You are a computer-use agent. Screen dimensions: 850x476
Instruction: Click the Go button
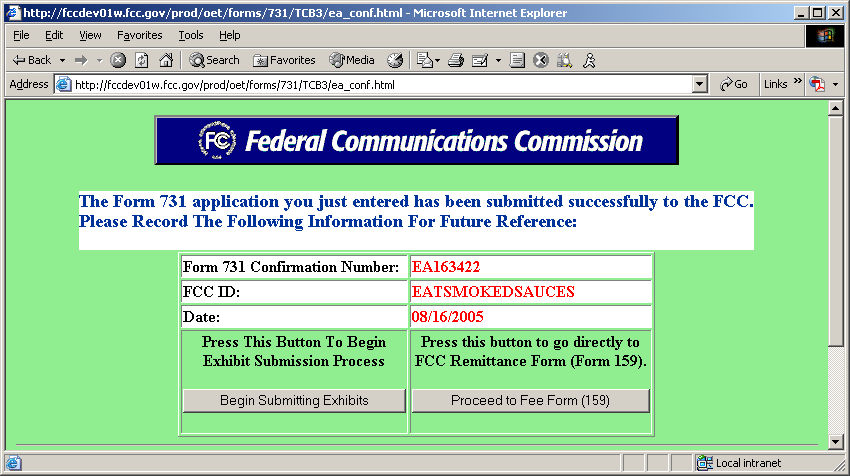733,85
